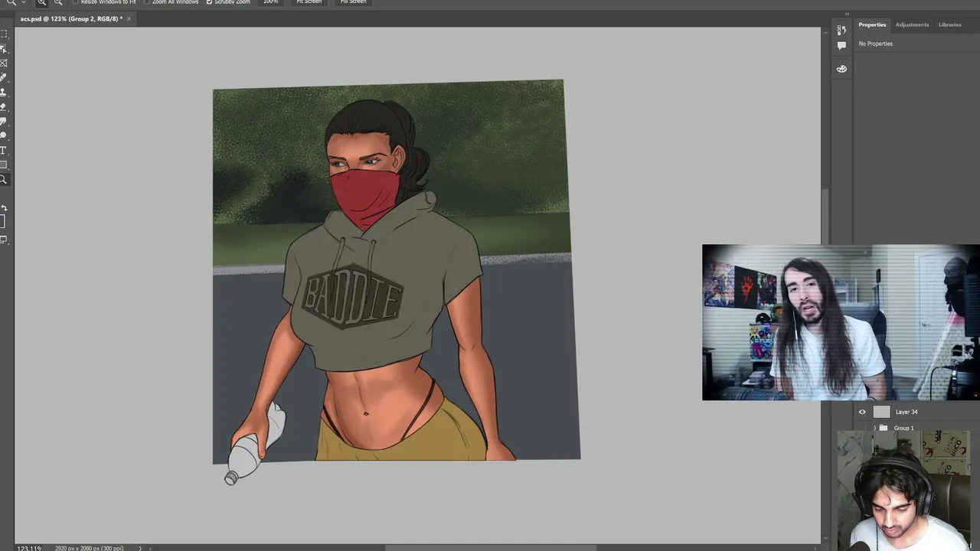Screen dimensions: 980x551
Task: Select the Object Selection tool
Action: pos(4,49)
